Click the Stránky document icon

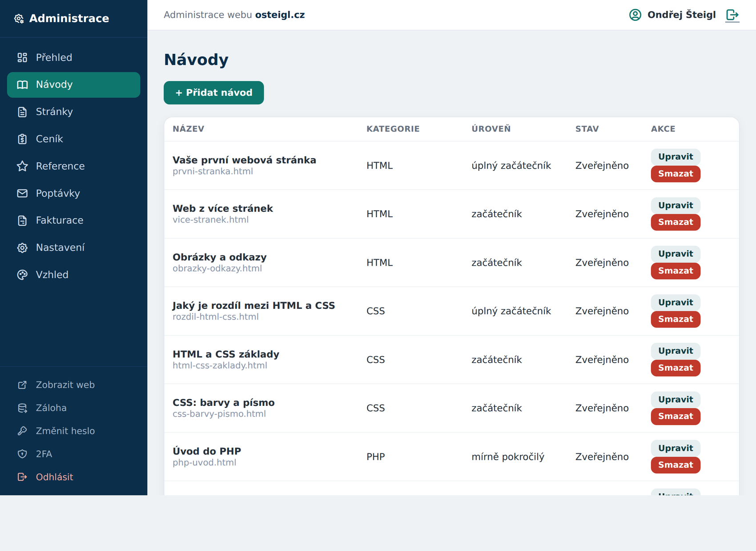(22, 112)
